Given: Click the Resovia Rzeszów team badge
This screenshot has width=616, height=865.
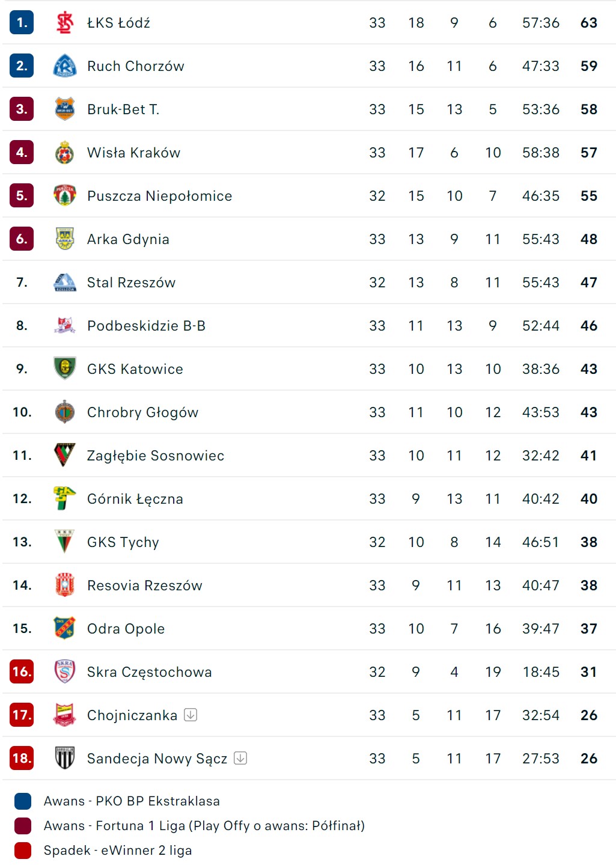Looking at the screenshot, I should click(x=64, y=585).
